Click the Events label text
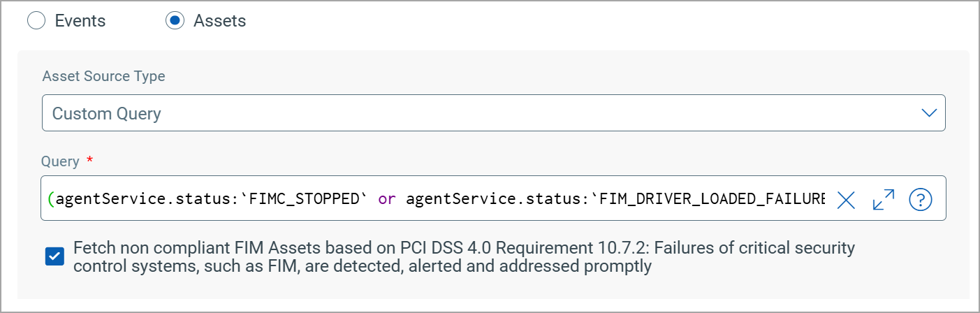Screen dimensions: 980x313 (x=80, y=21)
